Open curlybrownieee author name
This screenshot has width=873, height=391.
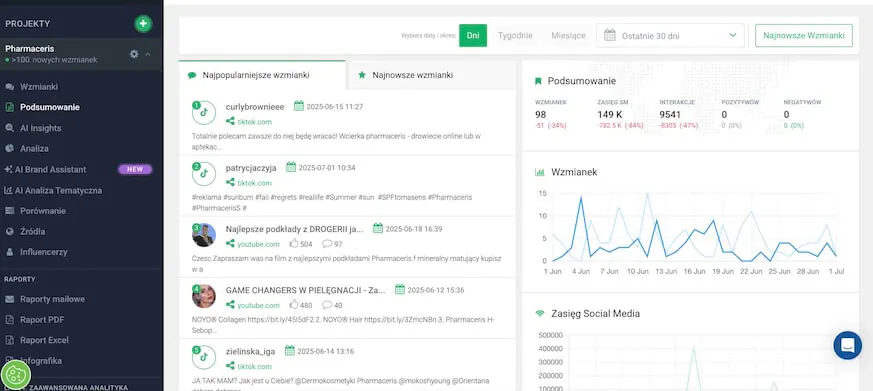[255, 106]
